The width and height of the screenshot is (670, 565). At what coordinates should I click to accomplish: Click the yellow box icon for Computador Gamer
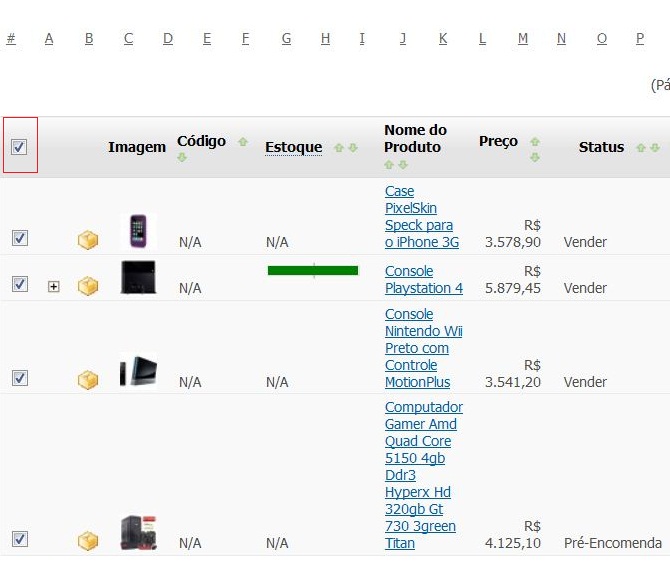tap(88, 541)
